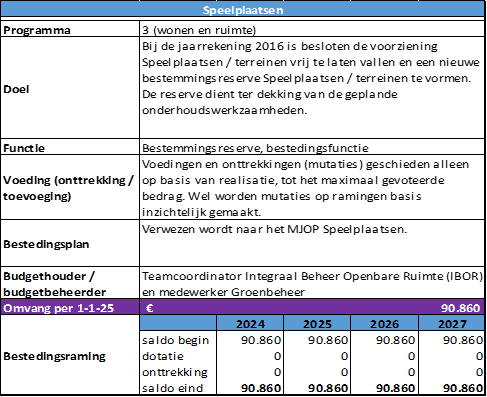Click the Doel label cell
487x397 pixels.
(70, 88)
